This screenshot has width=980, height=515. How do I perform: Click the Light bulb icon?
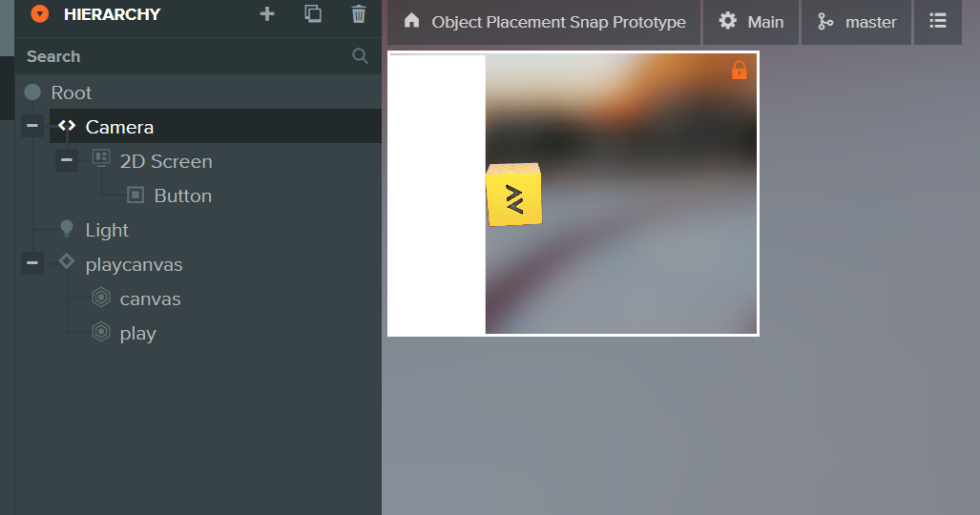point(67,229)
